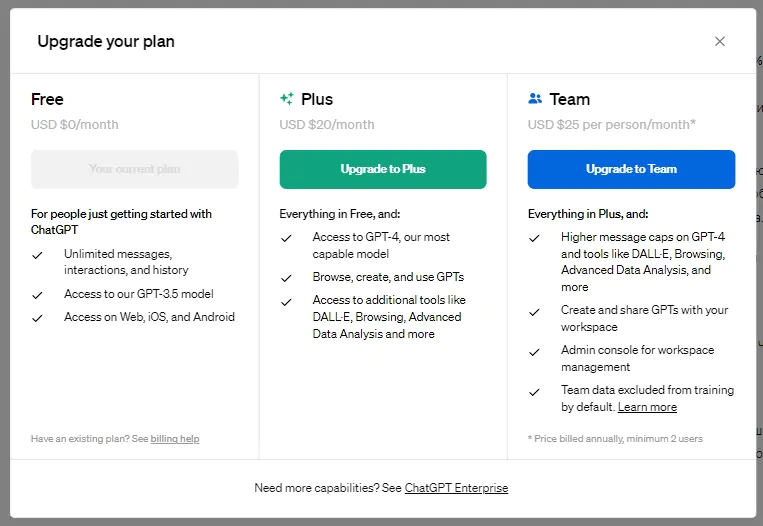
Task: Click checkmark beside Higher message caps feature
Action: pyautogui.click(x=535, y=238)
